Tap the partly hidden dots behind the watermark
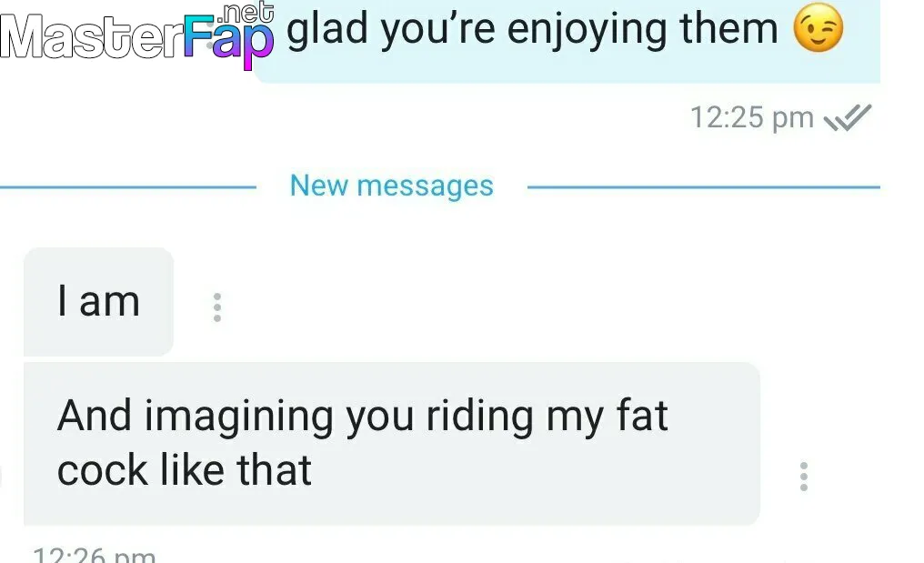This screenshot has width=924, height=563. pos(210,34)
